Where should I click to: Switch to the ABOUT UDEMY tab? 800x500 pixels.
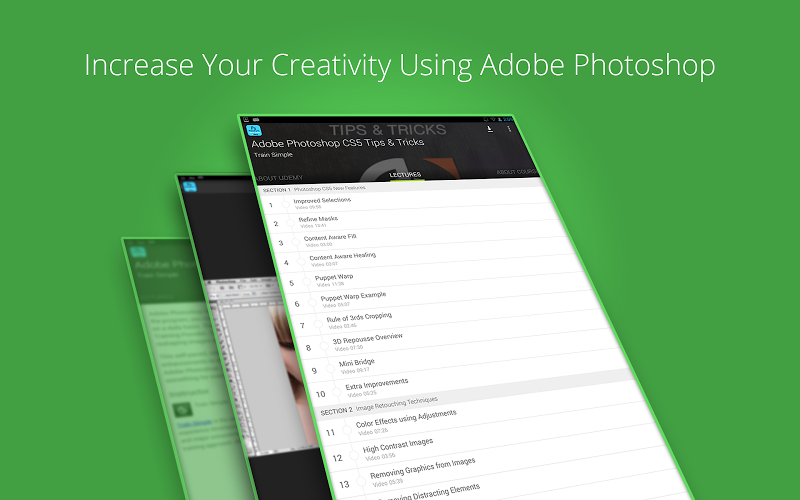(279, 178)
